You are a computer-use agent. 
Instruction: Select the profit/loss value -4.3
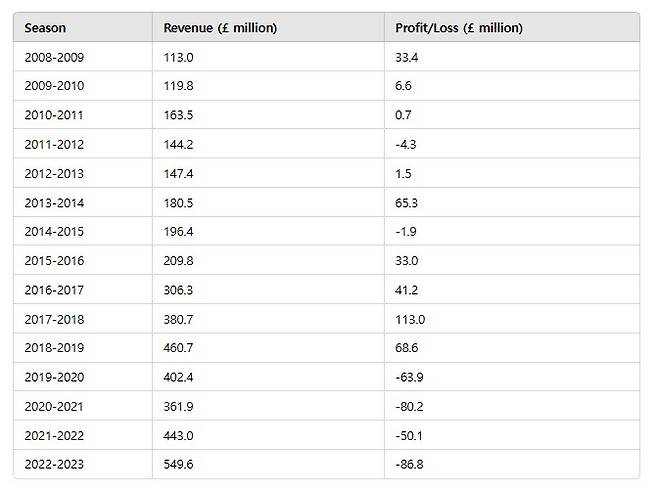click(408, 144)
